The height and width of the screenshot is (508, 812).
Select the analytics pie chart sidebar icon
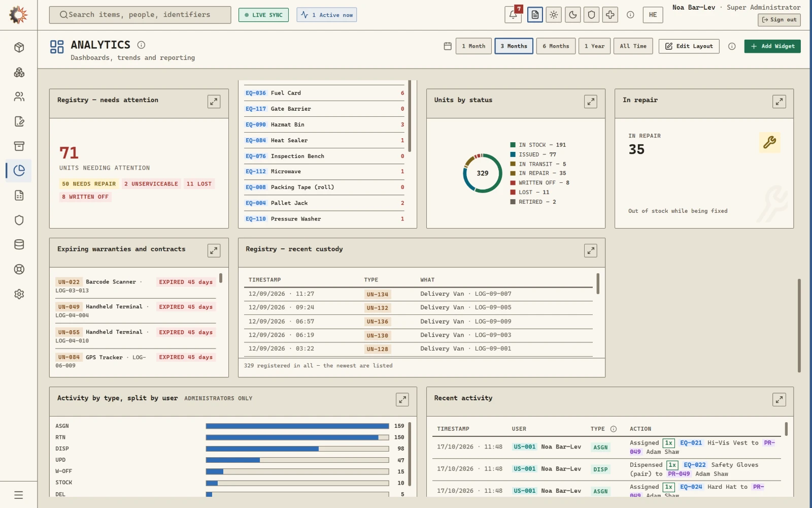click(19, 171)
